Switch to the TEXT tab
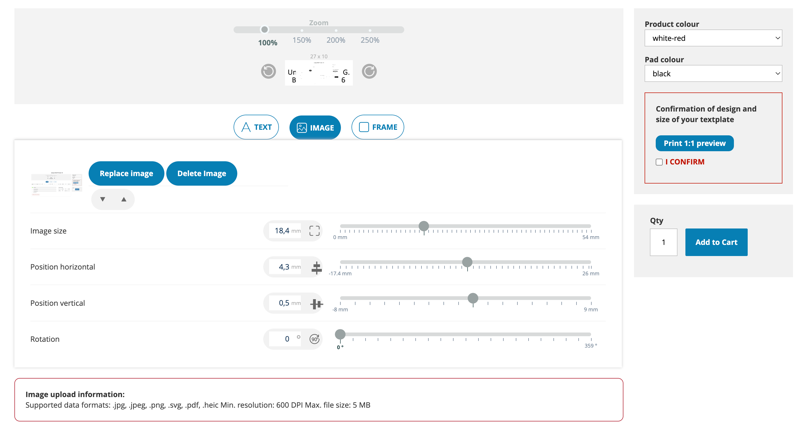800x430 pixels. tap(256, 127)
